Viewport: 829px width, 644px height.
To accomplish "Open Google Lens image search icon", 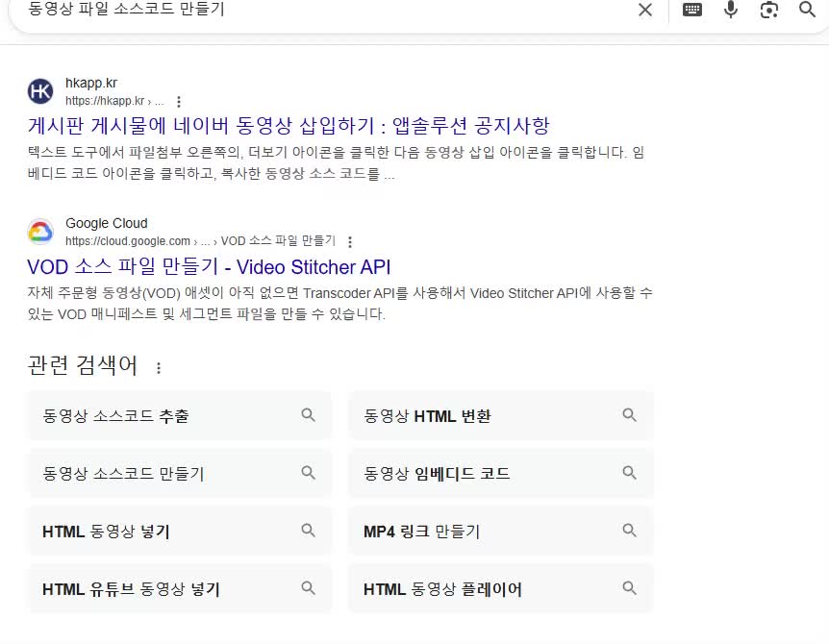I will pos(768,10).
